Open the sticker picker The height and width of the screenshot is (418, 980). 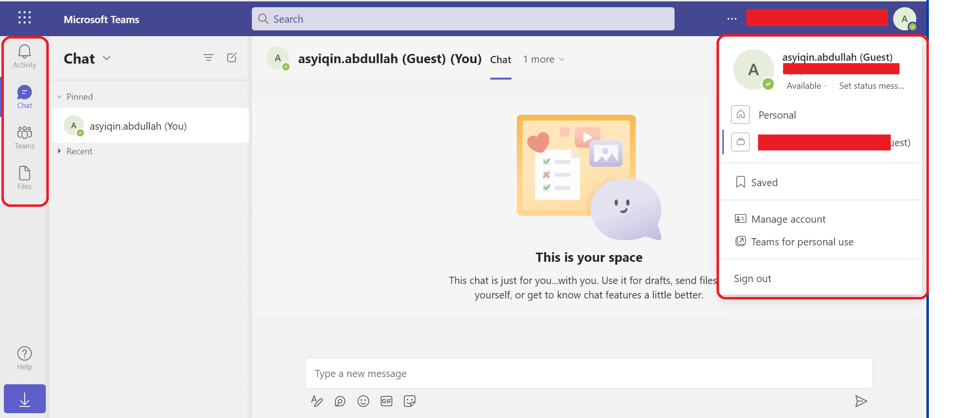click(x=410, y=401)
